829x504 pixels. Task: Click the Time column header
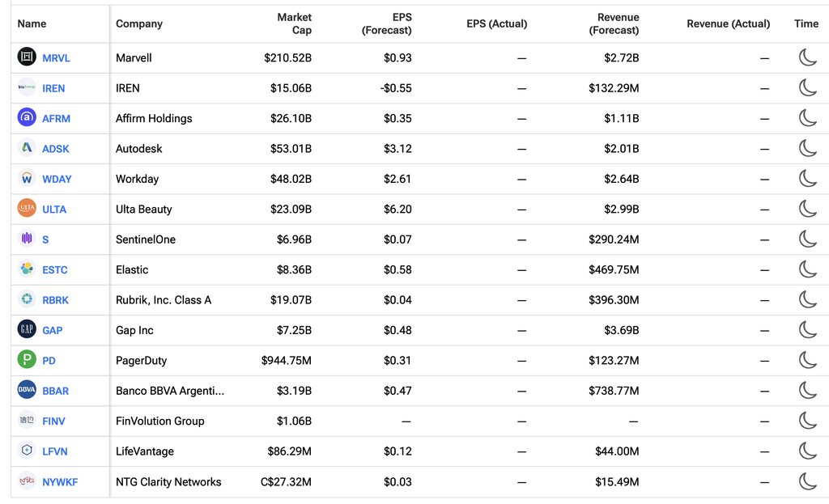[x=806, y=23]
